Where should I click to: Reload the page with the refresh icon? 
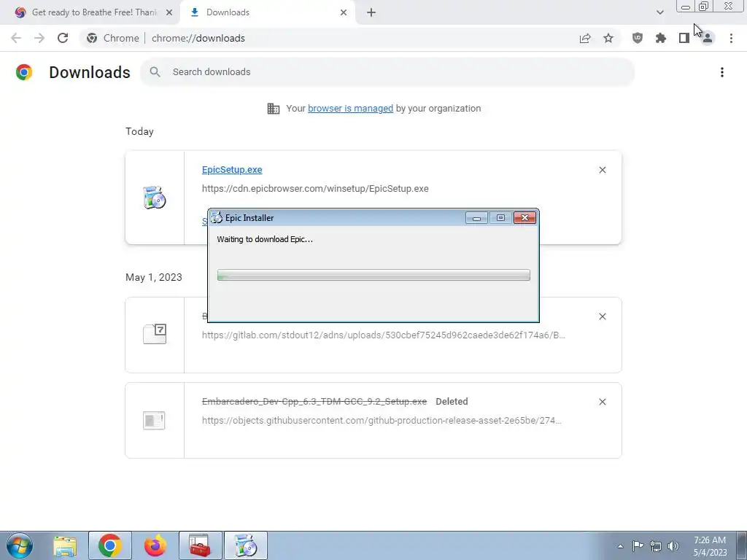[63, 38]
